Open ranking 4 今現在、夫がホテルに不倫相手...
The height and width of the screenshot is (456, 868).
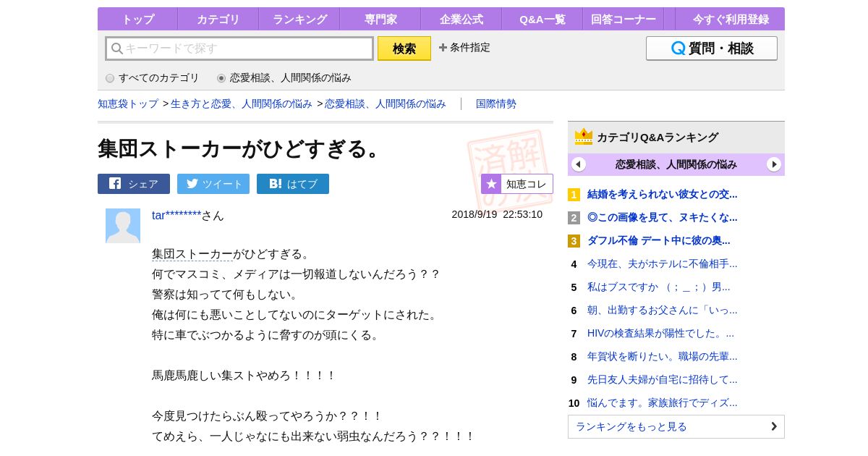663,263
